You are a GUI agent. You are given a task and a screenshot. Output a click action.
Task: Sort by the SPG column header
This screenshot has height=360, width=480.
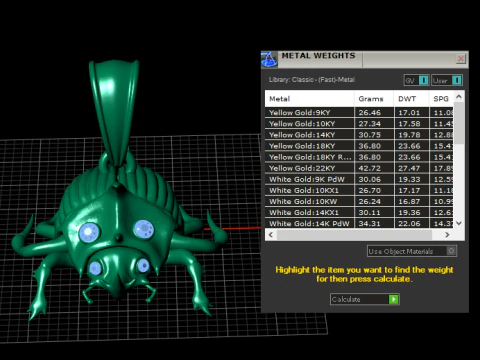441,99
